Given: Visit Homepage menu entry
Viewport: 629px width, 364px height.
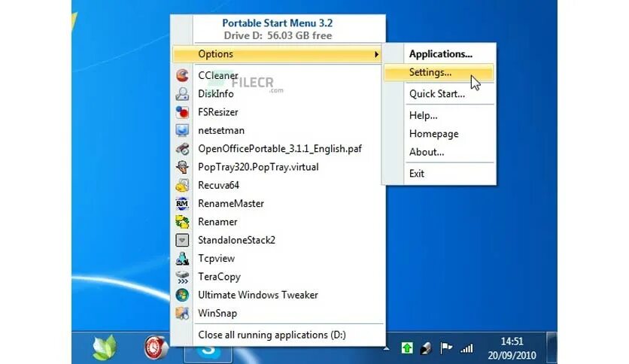Looking at the screenshot, I should [433, 134].
